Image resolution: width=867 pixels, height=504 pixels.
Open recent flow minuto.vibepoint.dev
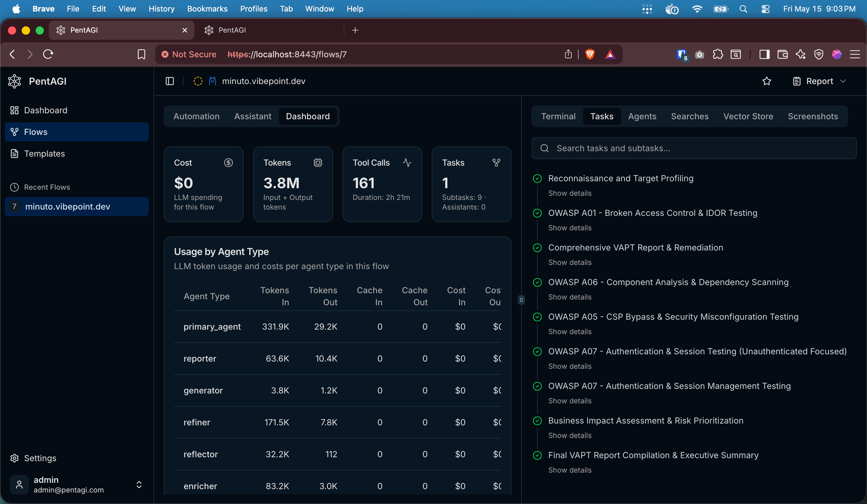[77, 207]
